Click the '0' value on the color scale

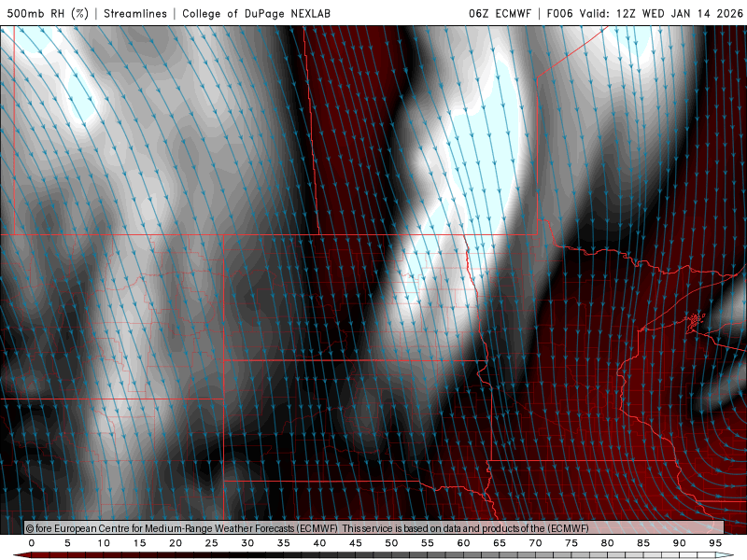[32, 543]
